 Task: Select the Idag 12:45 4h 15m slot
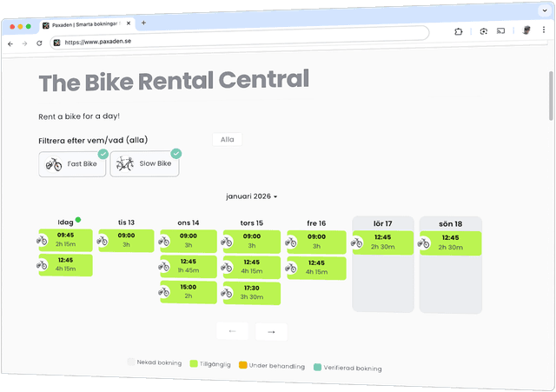66,264
